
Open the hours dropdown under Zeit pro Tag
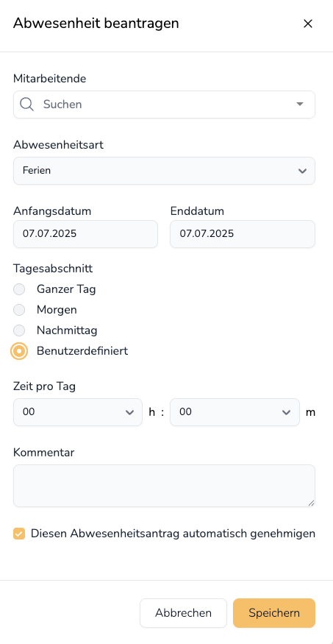pyautogui.click(x=78, y=412)
